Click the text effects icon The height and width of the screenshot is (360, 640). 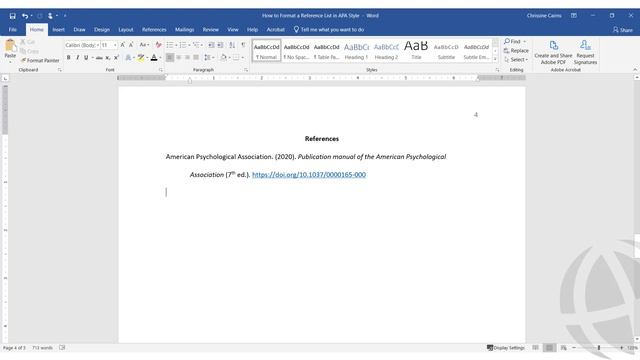tap(128, 58)
